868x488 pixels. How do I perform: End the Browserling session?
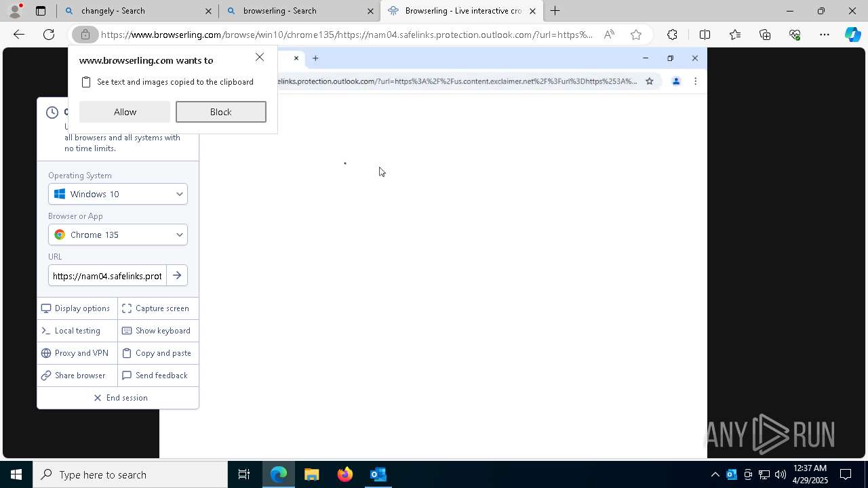[x=118, y=398]
